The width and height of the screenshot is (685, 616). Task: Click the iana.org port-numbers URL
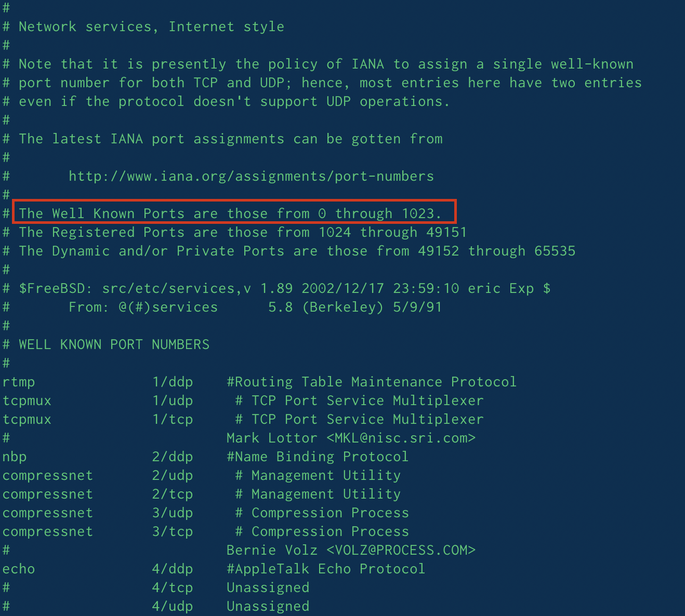(x=251, y=177)
